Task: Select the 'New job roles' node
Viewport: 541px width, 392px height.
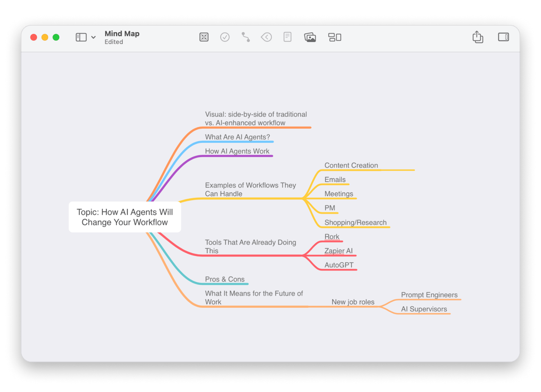Action: (353, 302)
